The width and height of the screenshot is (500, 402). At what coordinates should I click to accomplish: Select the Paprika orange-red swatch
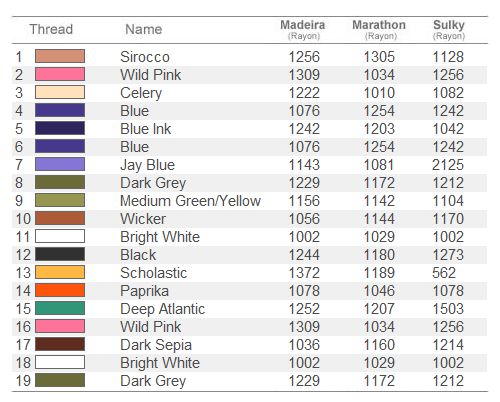coord(60,290)
